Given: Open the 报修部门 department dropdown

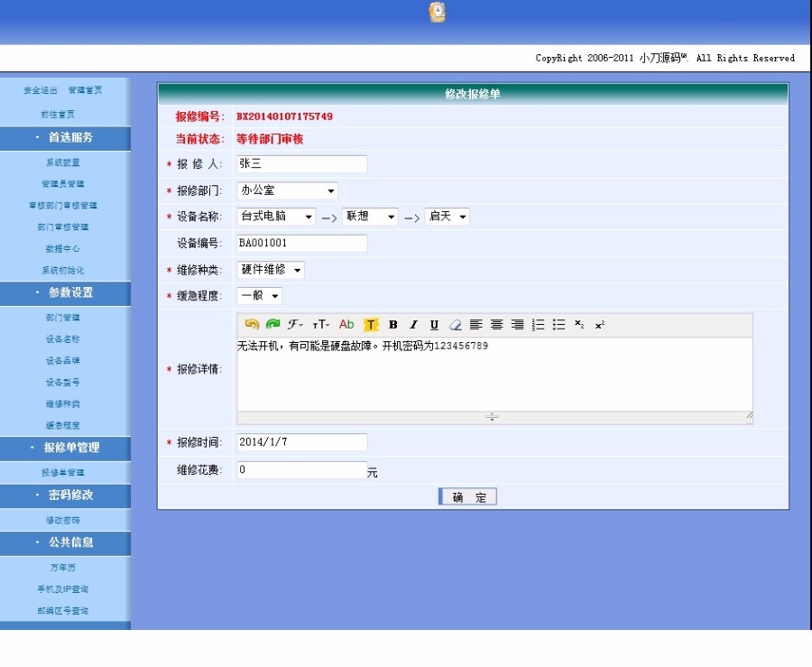Looking at the screenshot, I should (287, 190).
